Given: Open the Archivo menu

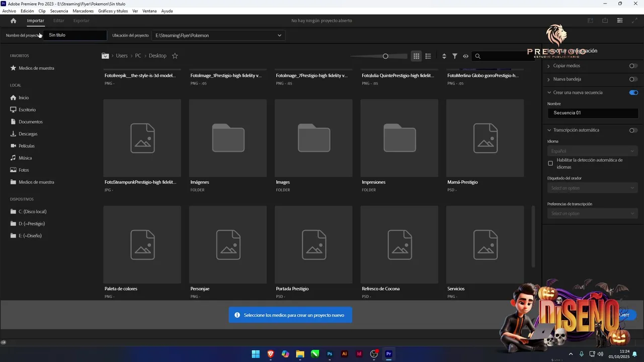Looking at the screenshot, I should point(9,11).
